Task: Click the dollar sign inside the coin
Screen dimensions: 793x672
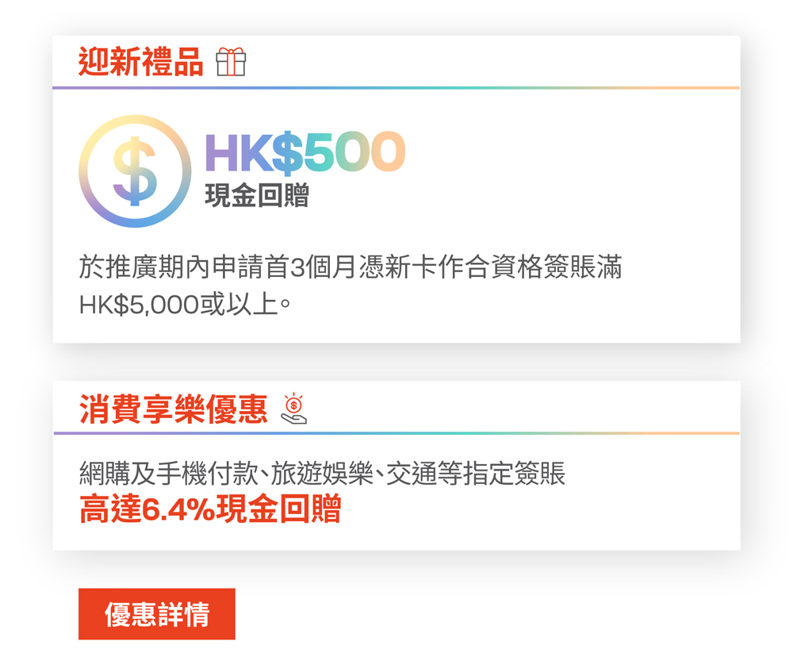Action: click(x=135, y=171)
